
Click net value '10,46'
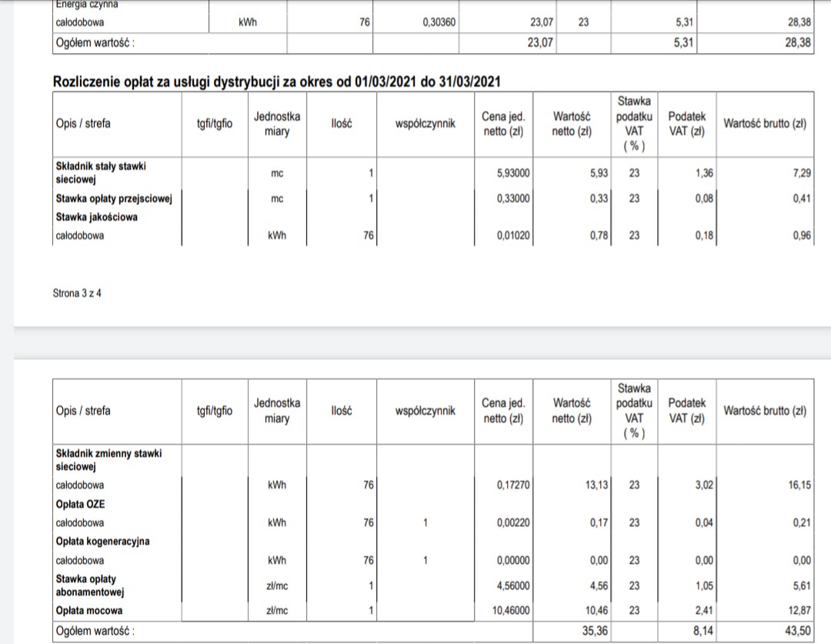(x=597, y=611)
